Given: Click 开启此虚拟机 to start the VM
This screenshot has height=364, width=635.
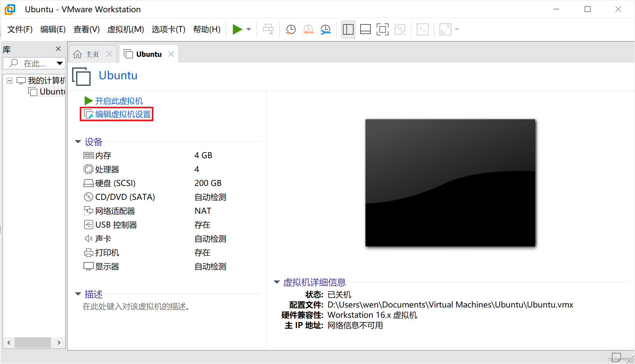Looking at the screenshot, I should point(118,101).
